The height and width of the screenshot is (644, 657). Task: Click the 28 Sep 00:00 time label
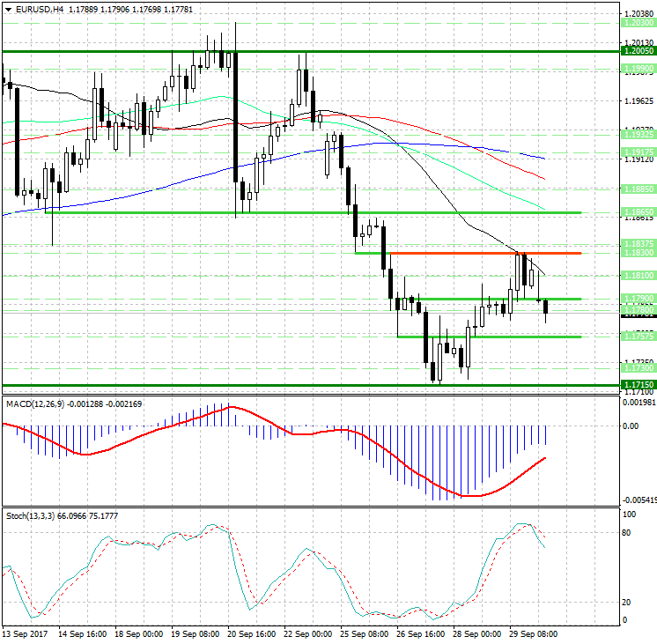[x=476, y=634]
